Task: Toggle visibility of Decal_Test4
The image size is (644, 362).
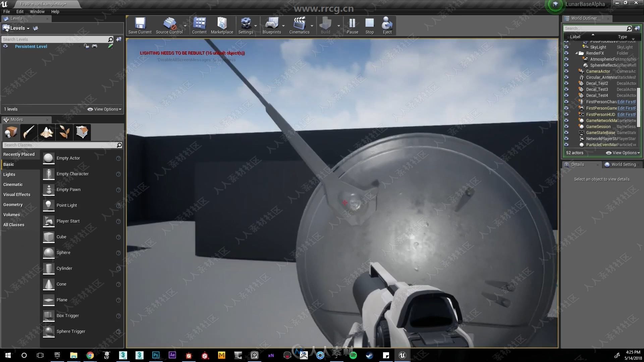Action: (x=567, y=96)
